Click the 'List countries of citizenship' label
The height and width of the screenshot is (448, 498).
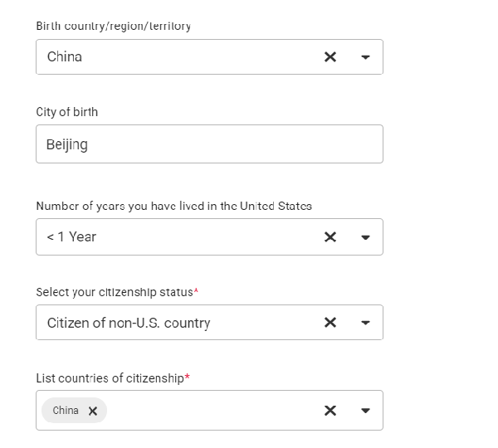(x=110, y=378)
